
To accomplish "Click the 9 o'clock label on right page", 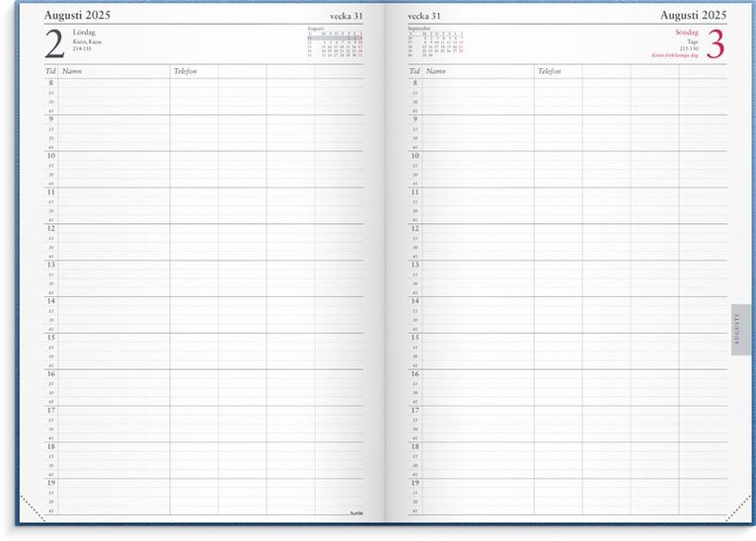I will click(415, 119).
